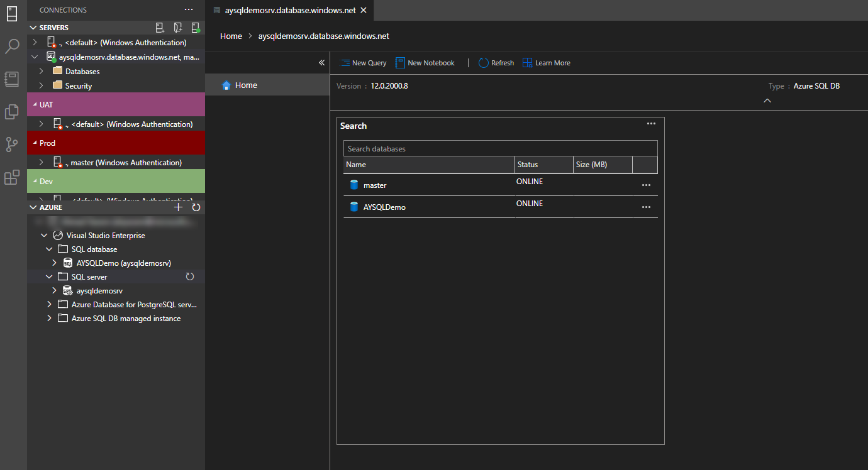Select the Home tab in dashboard sidebar
868x470 pixels.
pos(246,85)
